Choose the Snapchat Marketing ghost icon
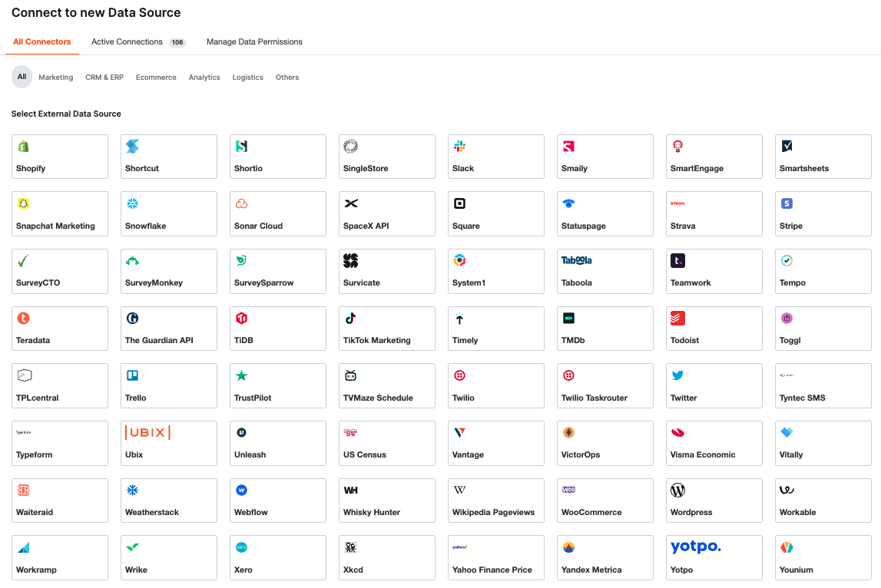This screenshot has width=881, height=588. [x=23, y=203]
